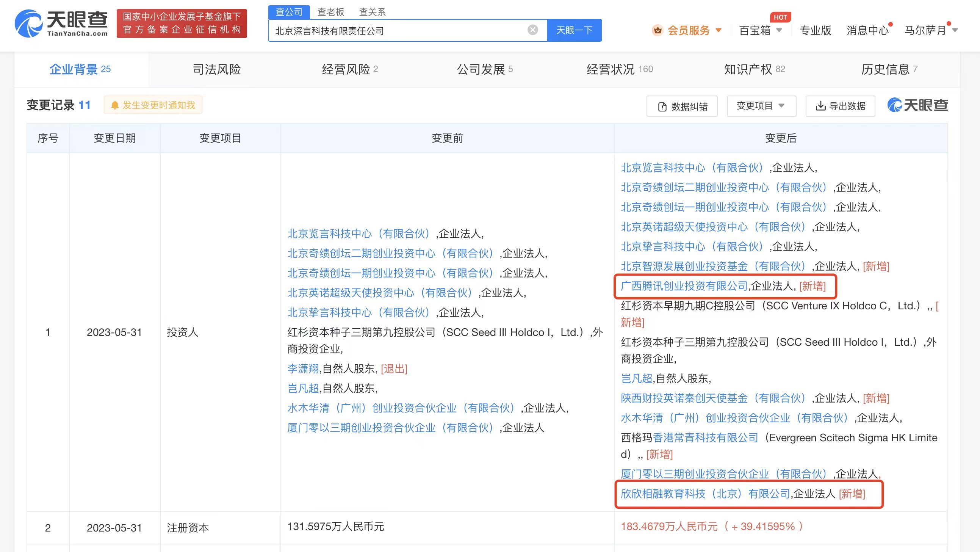The image size is (980, 552).
Task: Expand the 会员服务 dropdown
Action: [718, 30]
